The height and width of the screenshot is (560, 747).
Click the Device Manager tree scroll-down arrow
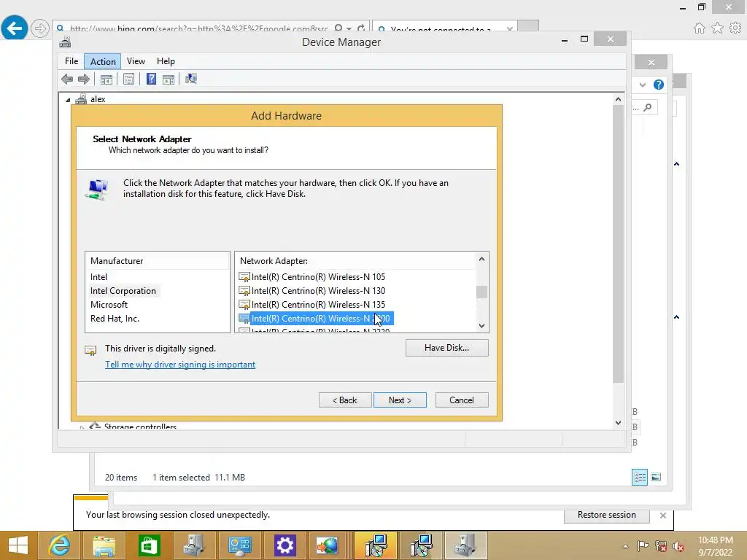tap(618, 422)
